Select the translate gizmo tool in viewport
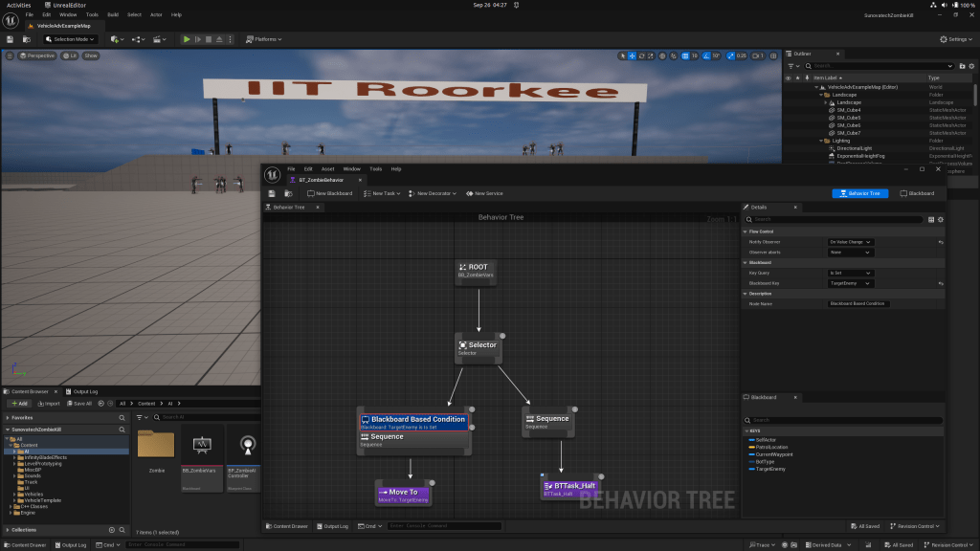The width and height of the screenshot is (980, 551). click(x=632, y=56)
